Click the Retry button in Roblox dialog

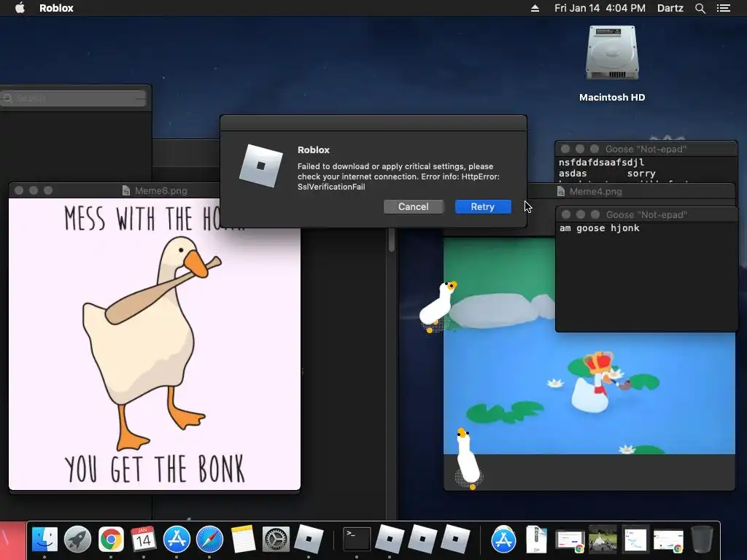click(483, 206)
